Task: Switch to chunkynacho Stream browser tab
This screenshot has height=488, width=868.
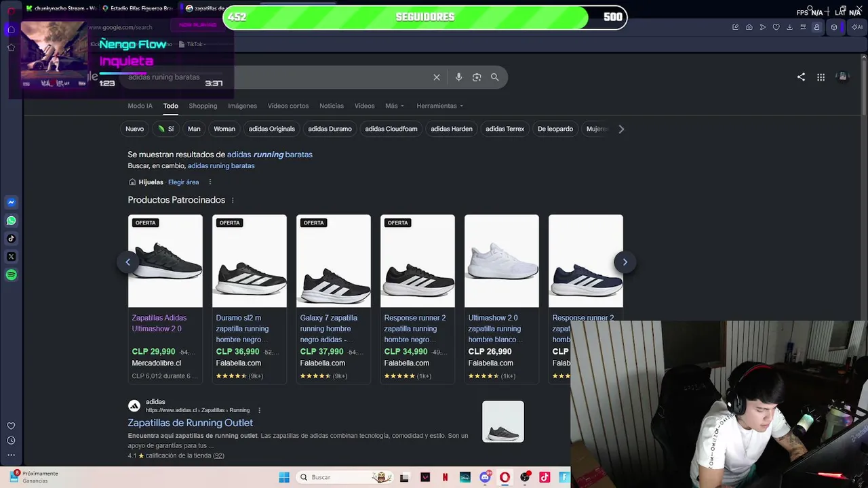Action: [61, 8]
